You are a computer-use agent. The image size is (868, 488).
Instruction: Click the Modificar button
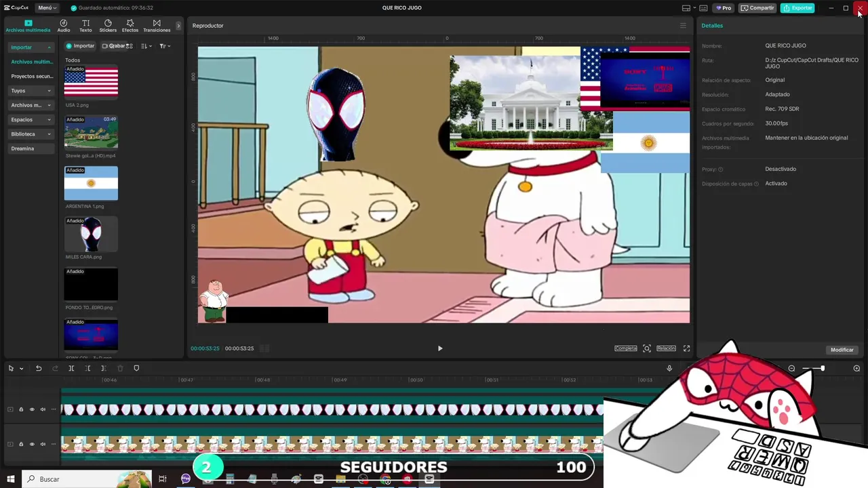[842, 350]
